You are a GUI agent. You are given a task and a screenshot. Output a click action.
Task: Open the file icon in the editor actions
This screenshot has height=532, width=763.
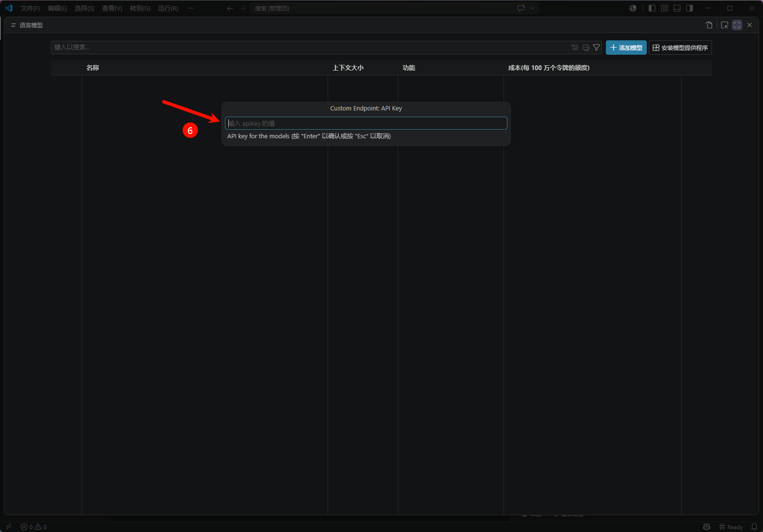coord(709,25)
